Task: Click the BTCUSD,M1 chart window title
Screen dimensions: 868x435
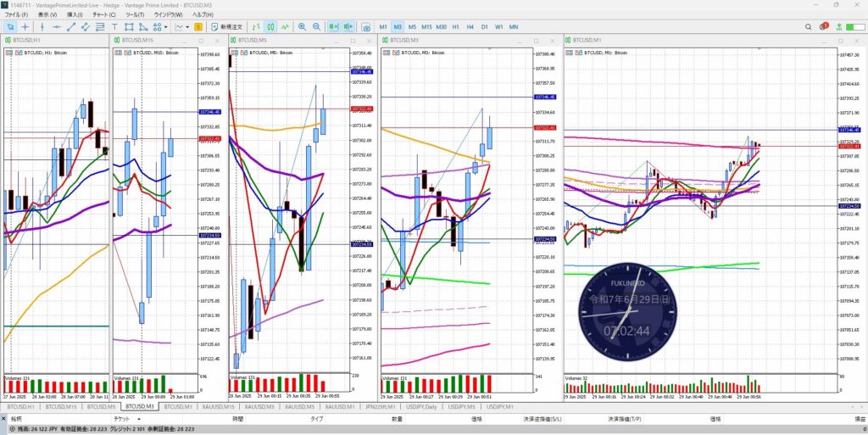Action: coord(587,41)
